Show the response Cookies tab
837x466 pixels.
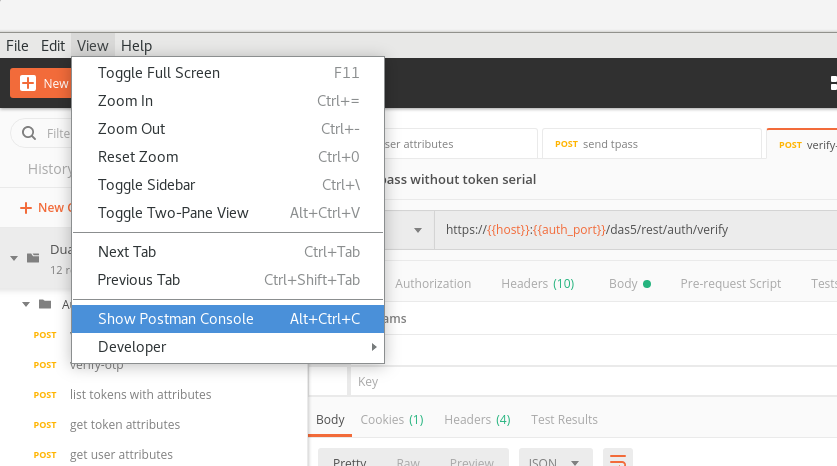[x=391, y=420]
